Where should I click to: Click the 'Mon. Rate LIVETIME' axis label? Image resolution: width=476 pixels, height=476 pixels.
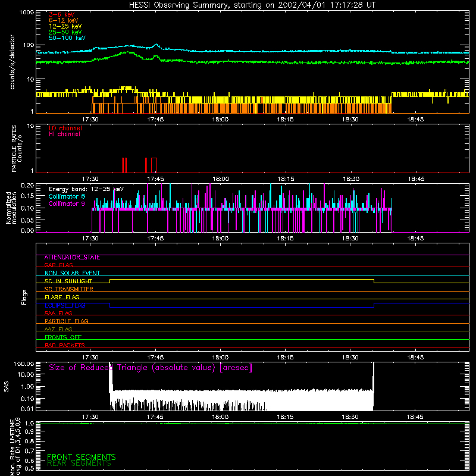(15, 447)
